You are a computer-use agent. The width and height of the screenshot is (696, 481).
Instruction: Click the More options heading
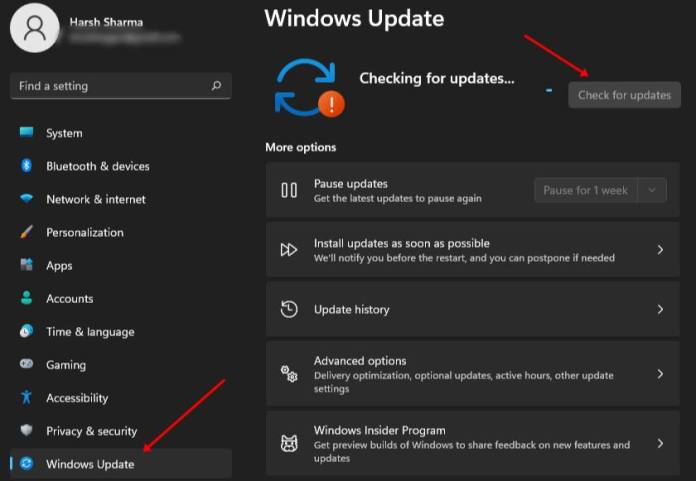coord(301,147)
